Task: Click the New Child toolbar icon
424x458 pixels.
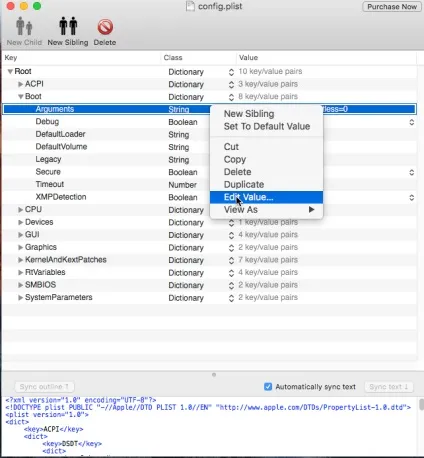Action: click(24, 26)
